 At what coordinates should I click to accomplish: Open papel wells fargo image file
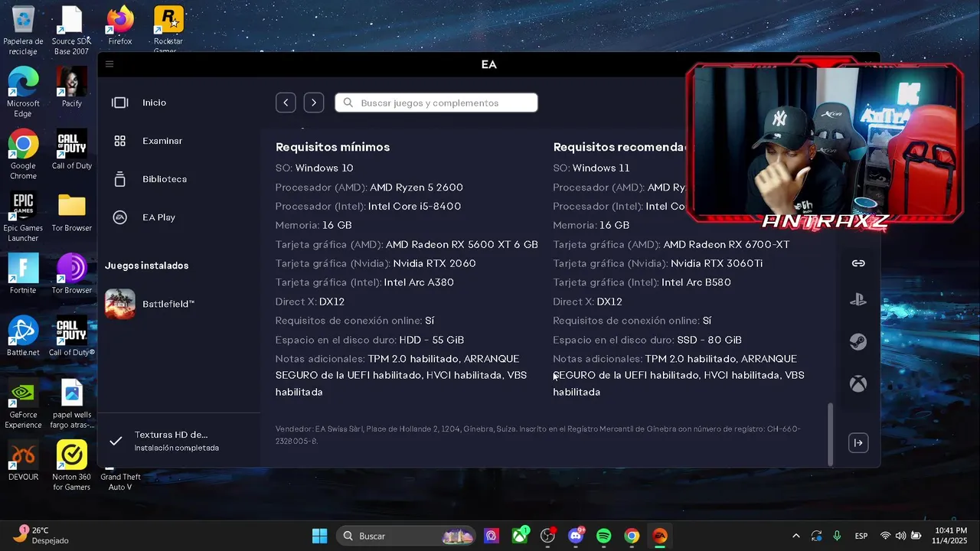(71, 403)
